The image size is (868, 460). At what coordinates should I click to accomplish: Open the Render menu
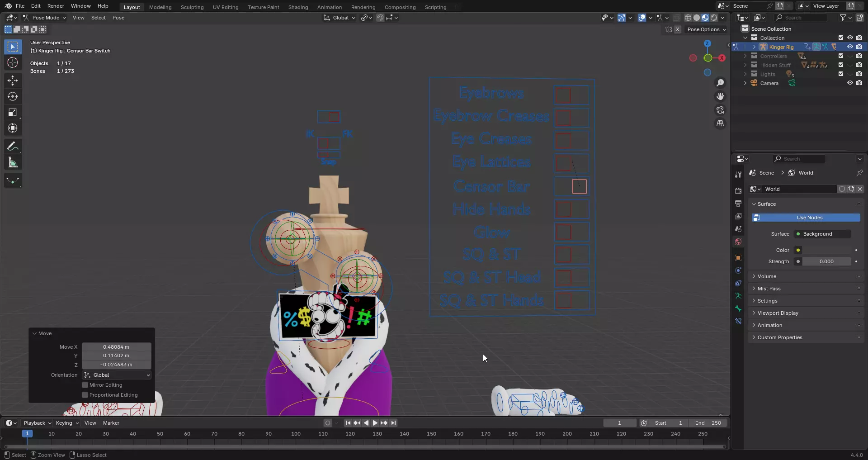tap(56, 6)
